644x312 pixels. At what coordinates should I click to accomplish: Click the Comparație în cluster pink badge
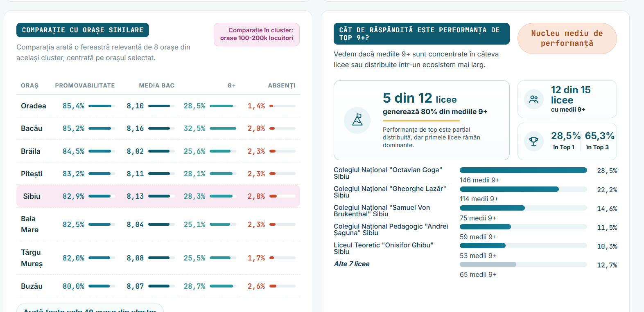pyautogui.click(x=257, y=34)
